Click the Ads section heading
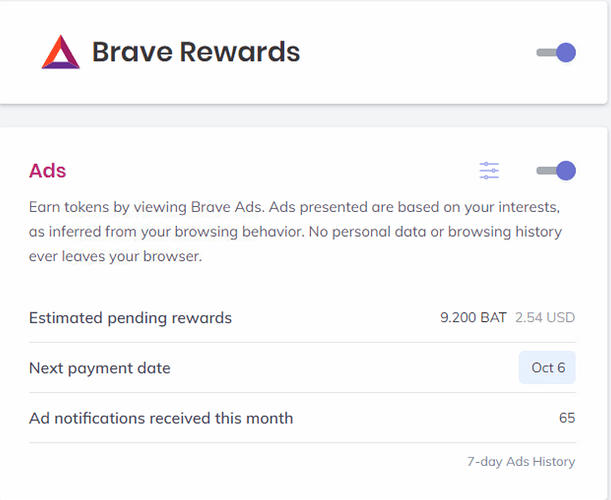Screen dimensions: 611x500 pyautogui.click(x=48, y=171)
